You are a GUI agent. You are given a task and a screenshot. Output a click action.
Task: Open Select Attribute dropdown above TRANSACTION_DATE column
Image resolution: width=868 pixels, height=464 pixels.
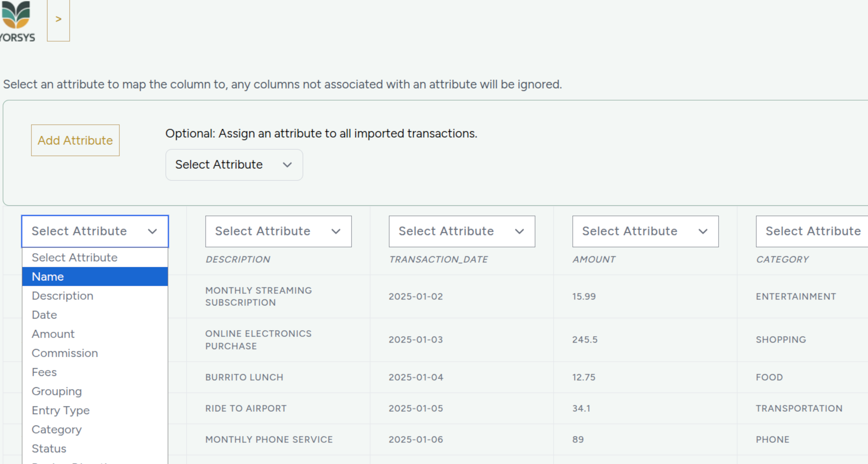(x=462, y=231)
